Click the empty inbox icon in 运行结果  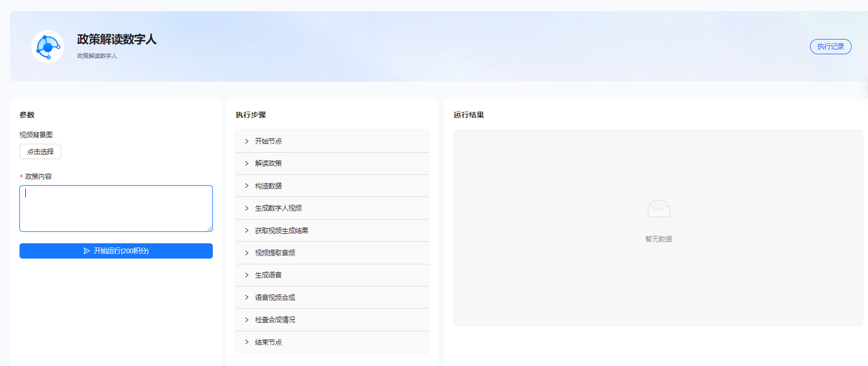(658, 209)
